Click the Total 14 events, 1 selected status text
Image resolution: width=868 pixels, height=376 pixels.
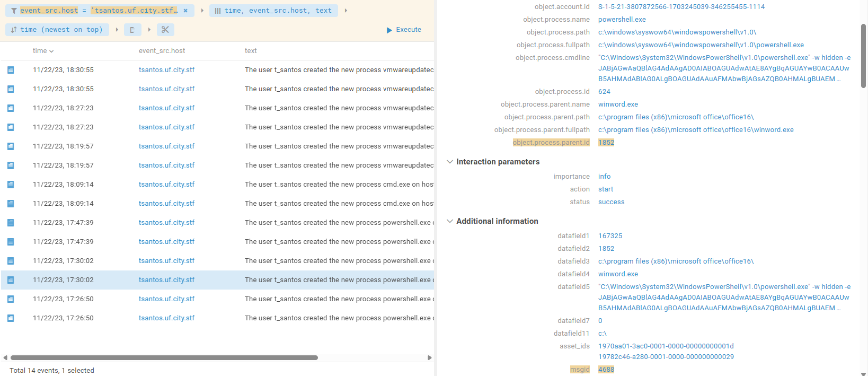(x=52, y=371)
